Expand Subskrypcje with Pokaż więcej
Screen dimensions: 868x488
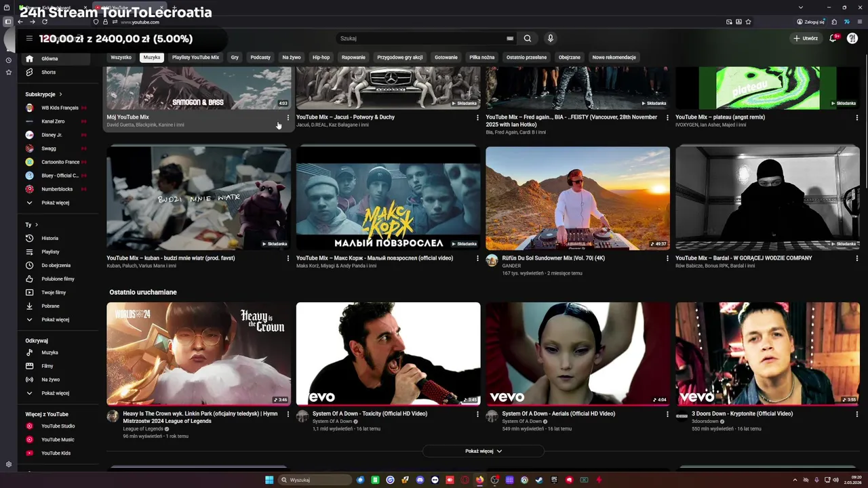[56, 203]
